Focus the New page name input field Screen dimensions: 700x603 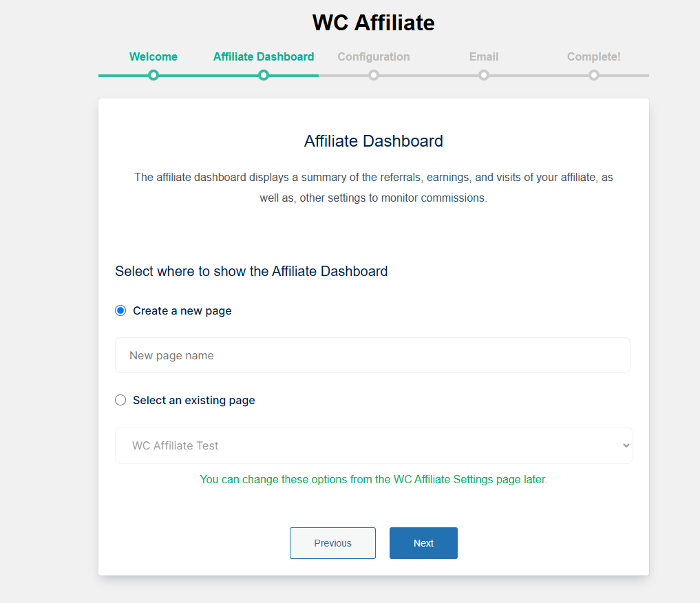pyautogui.click(x=373, y=355)
